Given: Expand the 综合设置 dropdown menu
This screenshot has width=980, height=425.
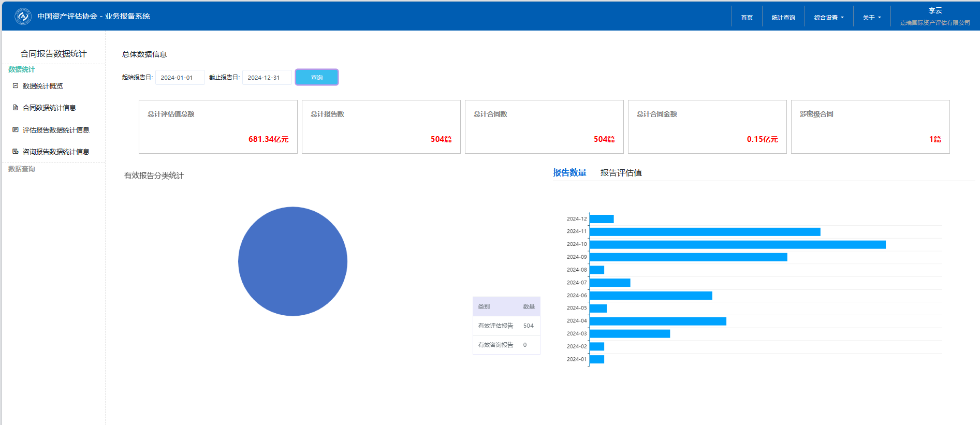Looking at the screenshot, I should click(828, 18).
